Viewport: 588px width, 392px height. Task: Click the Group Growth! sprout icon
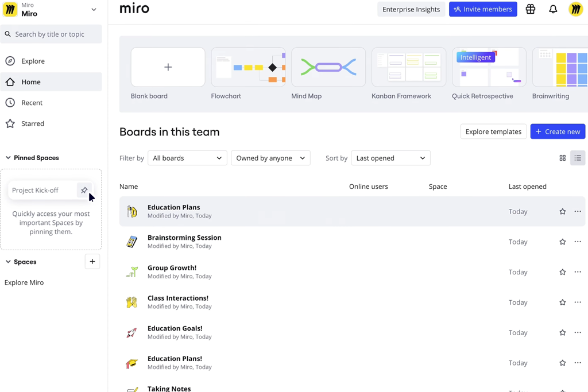pos(131,272)
